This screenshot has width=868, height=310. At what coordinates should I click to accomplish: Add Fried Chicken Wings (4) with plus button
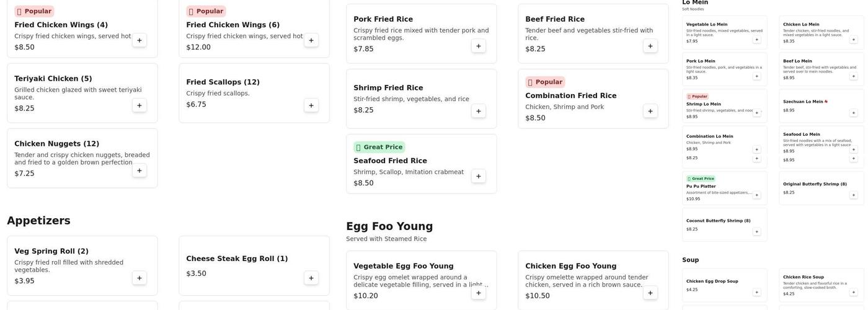point(139,40)
